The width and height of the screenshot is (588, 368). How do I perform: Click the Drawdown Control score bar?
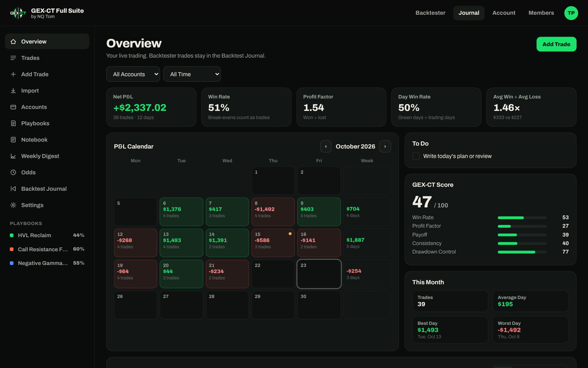click(522, 252)
